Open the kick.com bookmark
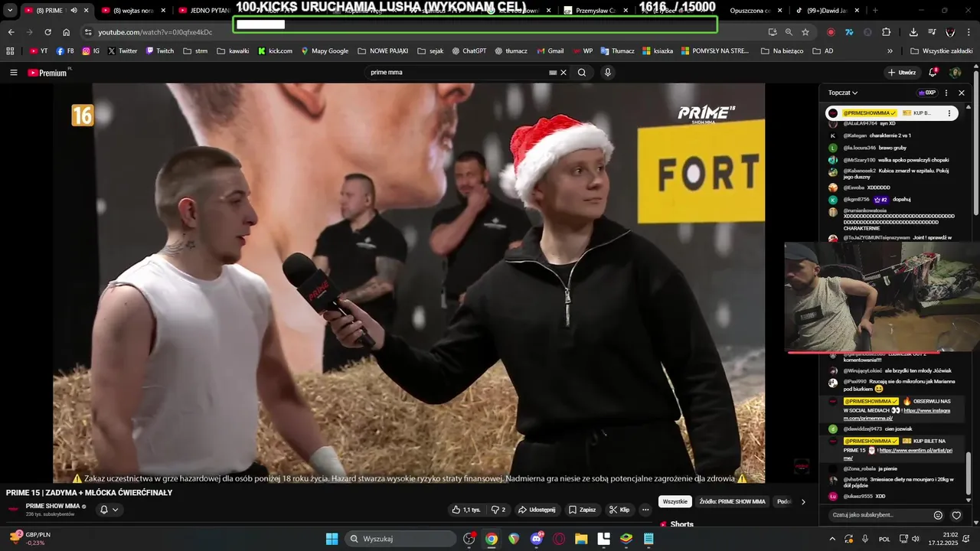This screenshot has width=980, height=551. pos(275,51)
